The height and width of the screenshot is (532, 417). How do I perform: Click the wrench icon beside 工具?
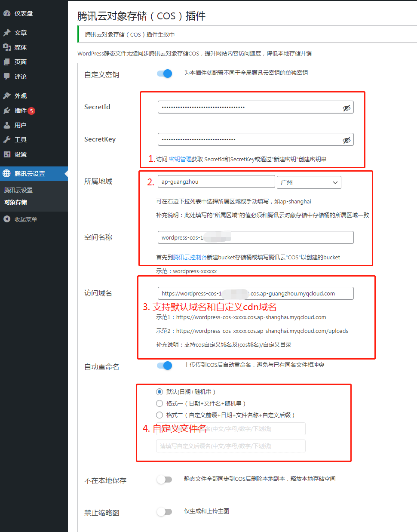[7, 140]
